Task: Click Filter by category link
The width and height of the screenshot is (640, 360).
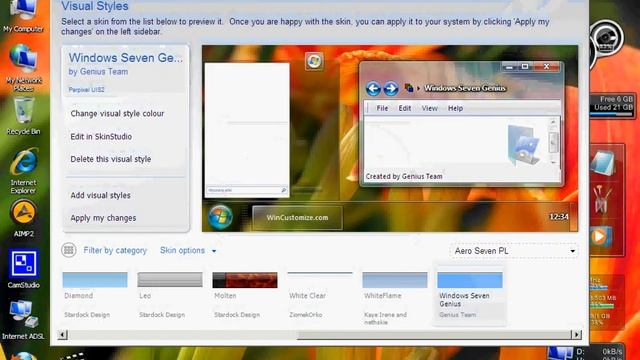Action: 115,251
